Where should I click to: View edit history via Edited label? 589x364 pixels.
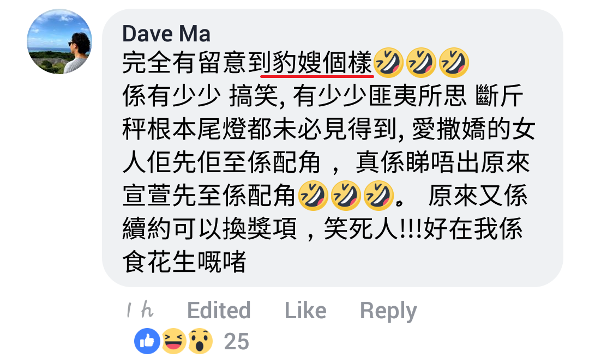point(219,311)
